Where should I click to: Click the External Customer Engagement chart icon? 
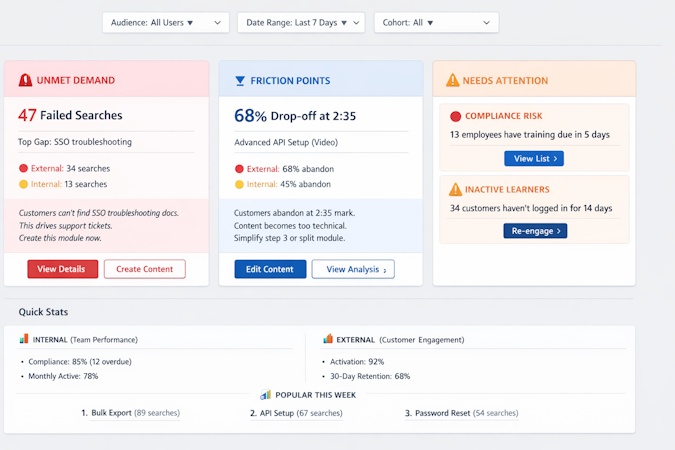(x=328, y=339)
